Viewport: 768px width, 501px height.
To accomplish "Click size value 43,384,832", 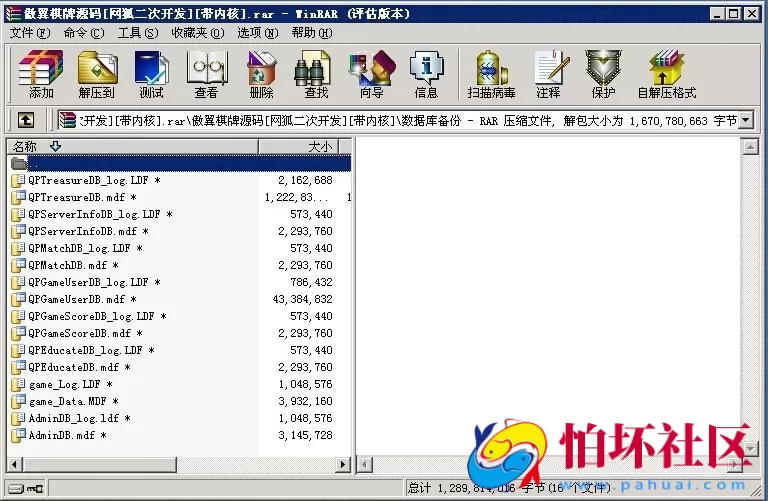I will (x=303, y=299).
